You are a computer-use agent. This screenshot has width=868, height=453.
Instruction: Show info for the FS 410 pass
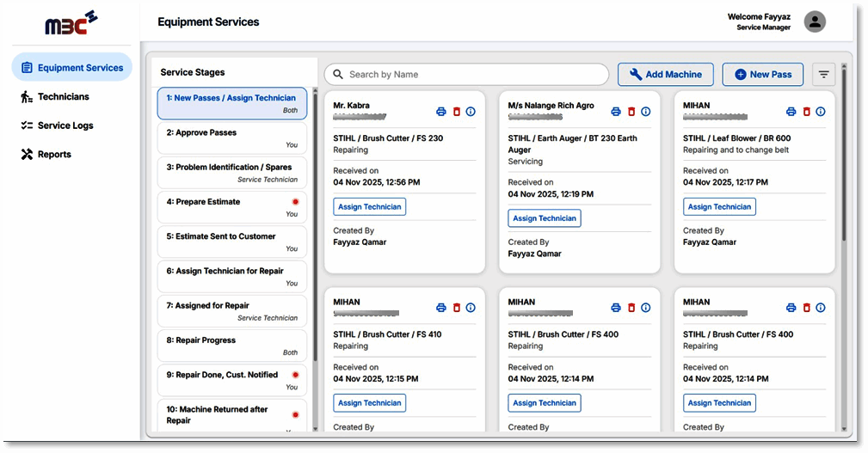coord(471,308)
